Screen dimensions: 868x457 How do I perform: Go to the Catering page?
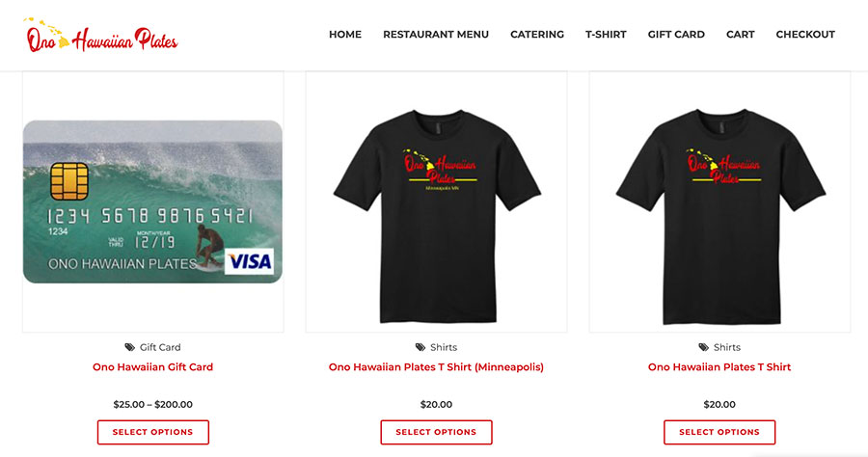click(x=537, y=35)
